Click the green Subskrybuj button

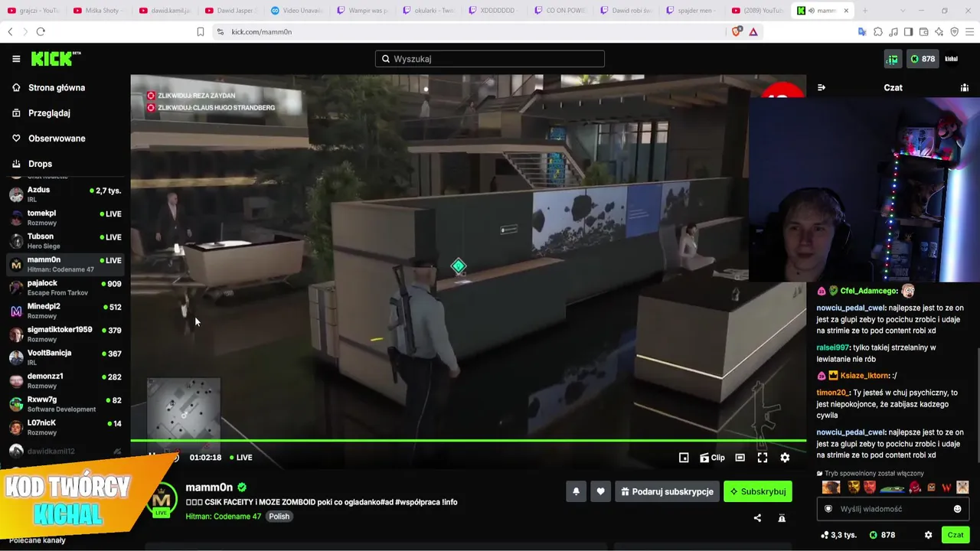[x=758, y=492]
